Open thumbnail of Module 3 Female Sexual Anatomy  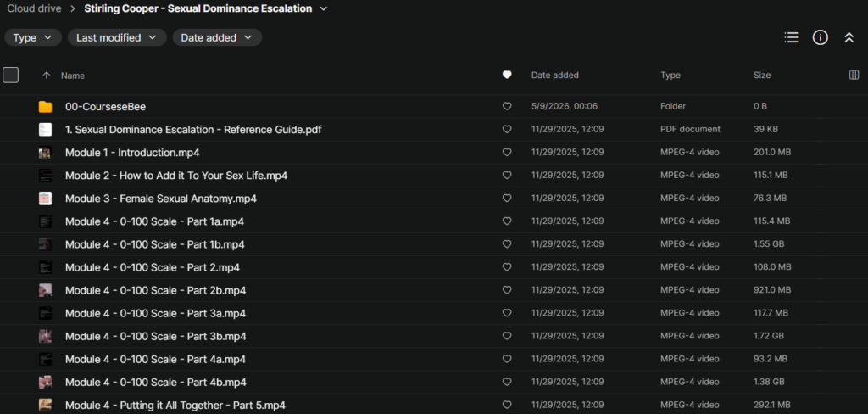pos(46,199)
